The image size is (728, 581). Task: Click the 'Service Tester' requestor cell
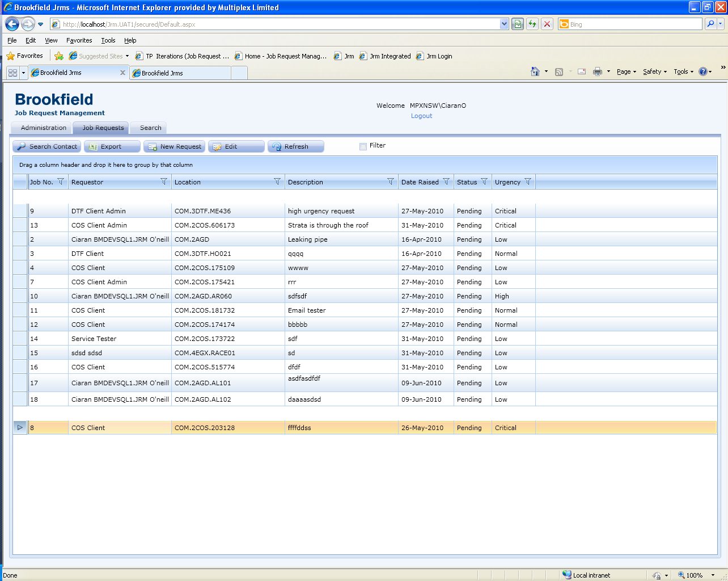(120, 339)
